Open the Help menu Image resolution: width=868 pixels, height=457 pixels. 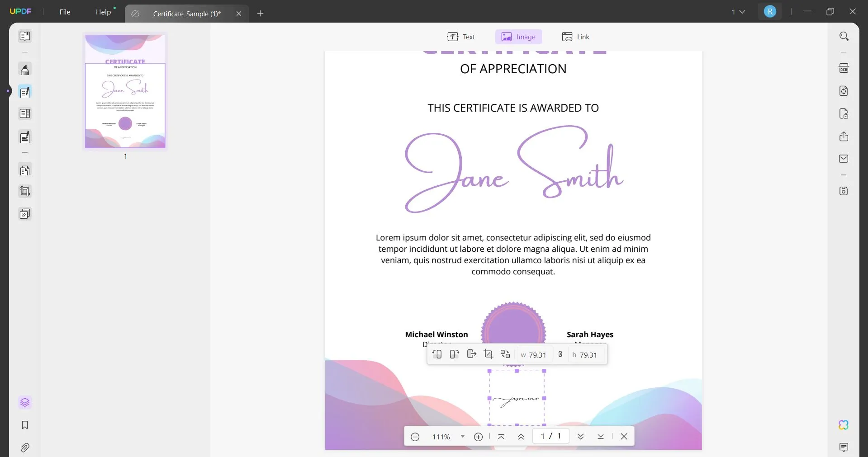pos(103,12)
